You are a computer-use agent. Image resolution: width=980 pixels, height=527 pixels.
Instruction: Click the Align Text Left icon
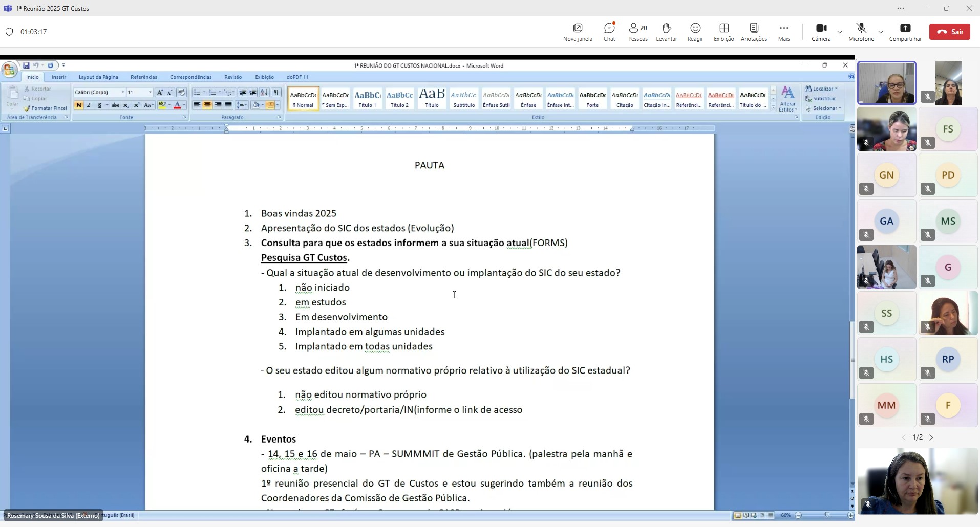pos(197,105)
